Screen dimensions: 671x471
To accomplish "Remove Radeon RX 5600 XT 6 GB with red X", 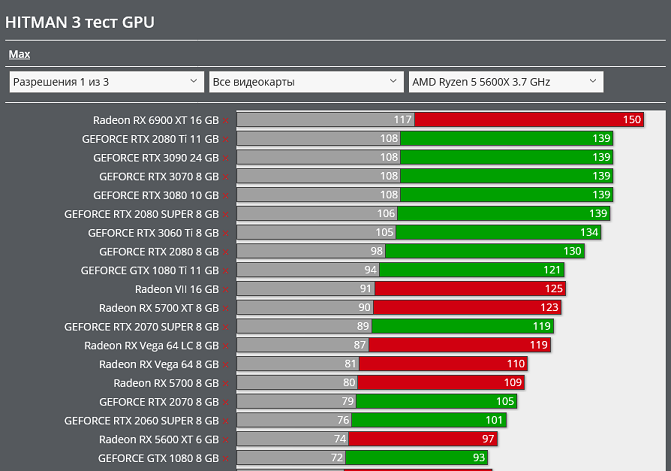I will (x=226, y=440).
